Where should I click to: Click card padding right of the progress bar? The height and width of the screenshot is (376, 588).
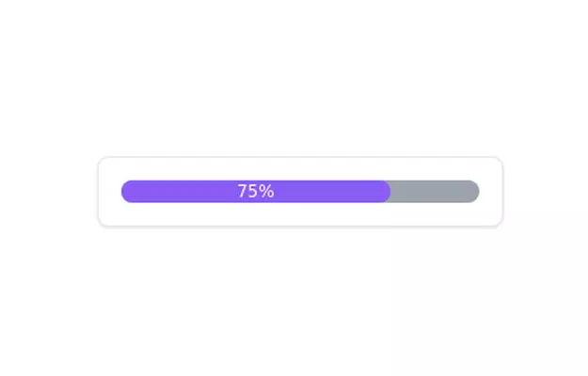491,191
